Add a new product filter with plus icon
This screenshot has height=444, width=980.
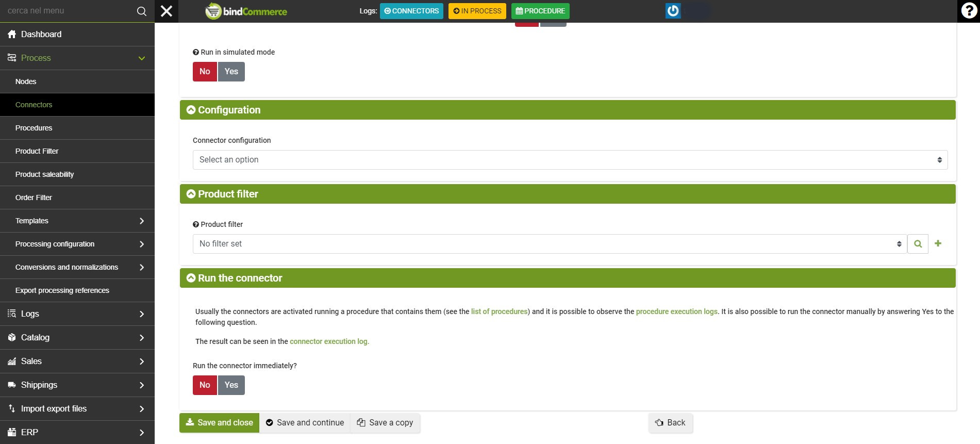click(938, 243)
